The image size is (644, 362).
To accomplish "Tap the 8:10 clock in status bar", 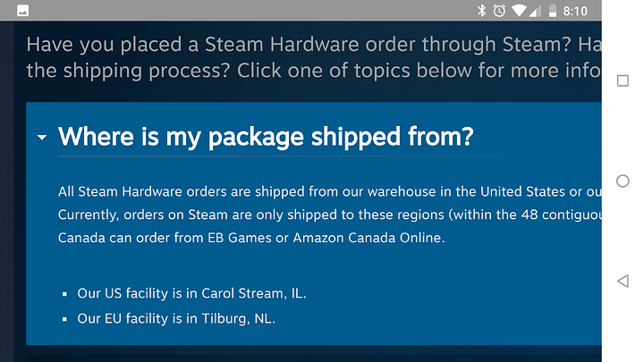I will (x=575, y=11).
